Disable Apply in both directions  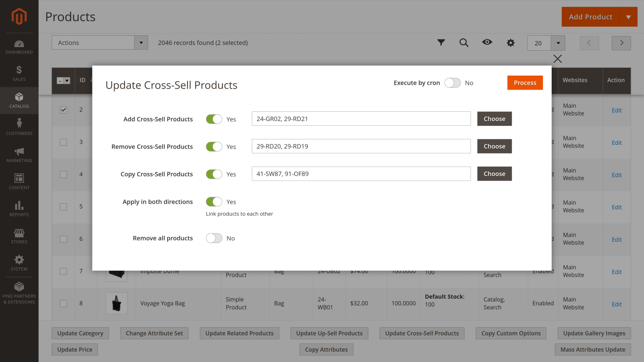(x=214, y=201)
